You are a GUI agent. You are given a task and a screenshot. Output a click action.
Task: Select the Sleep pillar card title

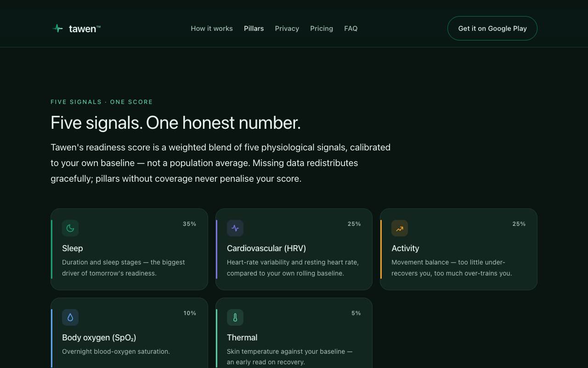pos(73,248)
